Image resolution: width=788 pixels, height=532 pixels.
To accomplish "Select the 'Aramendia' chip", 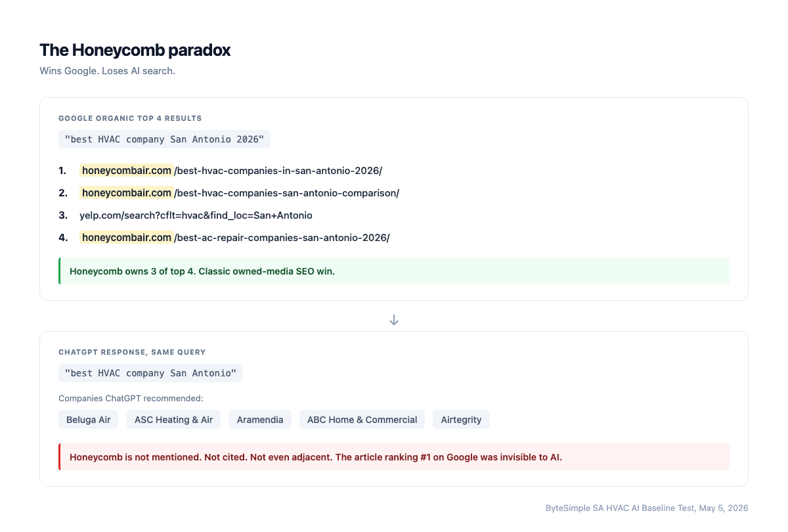I will click(260, 420).
